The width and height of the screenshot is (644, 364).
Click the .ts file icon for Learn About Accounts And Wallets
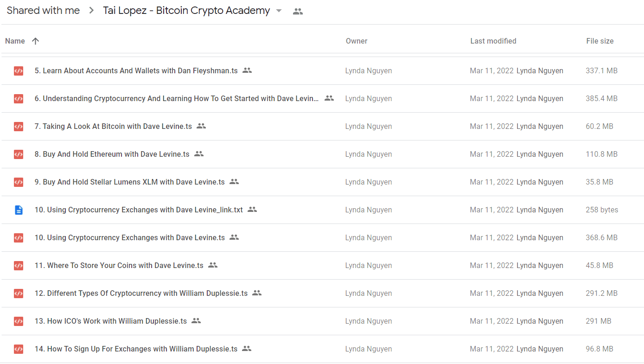[x=19, y=71]
